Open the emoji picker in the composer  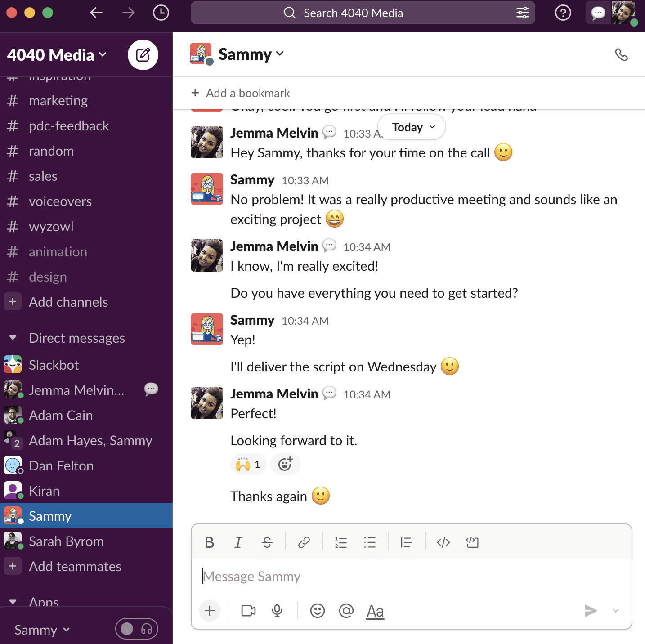(318, 611)
